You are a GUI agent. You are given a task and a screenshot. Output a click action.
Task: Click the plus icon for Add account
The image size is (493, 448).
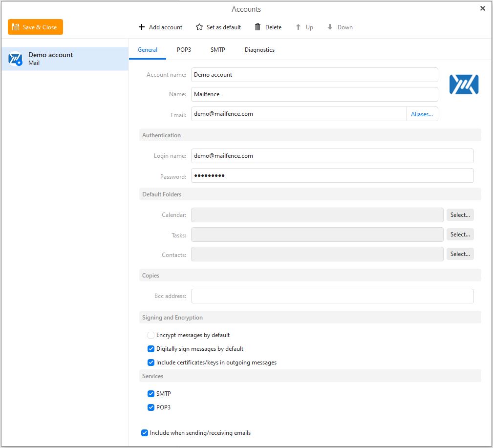[x=142, y=27]
